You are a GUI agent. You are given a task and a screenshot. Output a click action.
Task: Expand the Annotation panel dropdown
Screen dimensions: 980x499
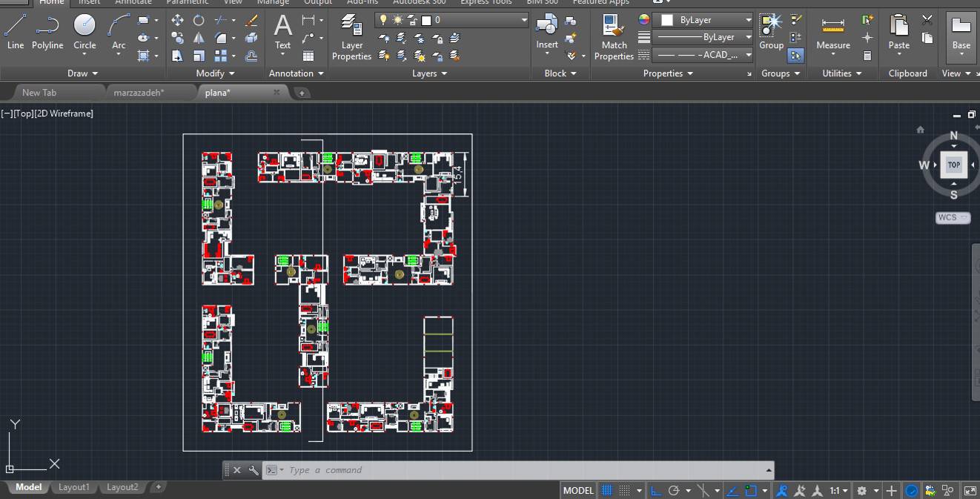tap(297, 73)
